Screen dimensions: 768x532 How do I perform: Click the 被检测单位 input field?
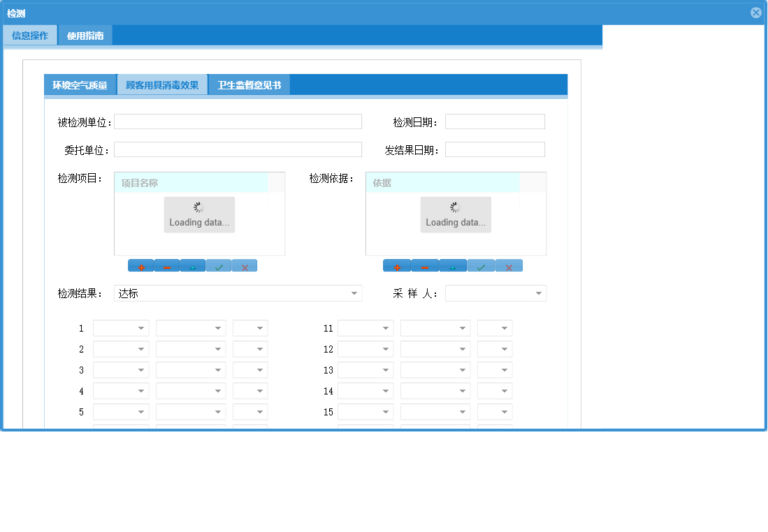point(238,121)
